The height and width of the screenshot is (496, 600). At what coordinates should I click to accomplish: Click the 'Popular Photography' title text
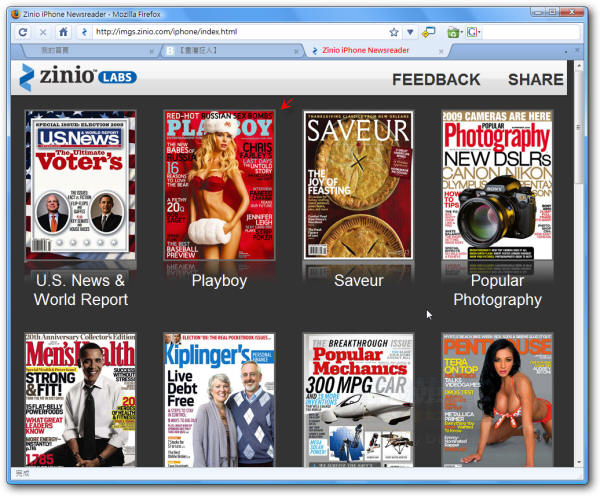[x=497, y=290]
